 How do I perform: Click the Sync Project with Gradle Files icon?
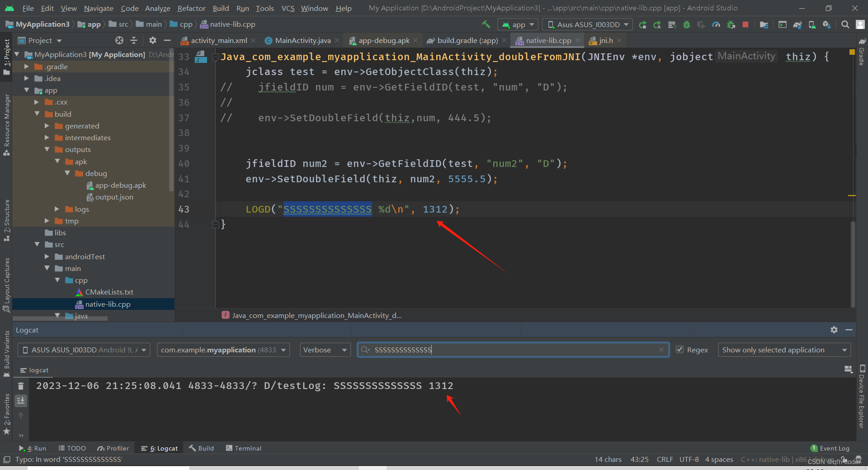[797, 24]
